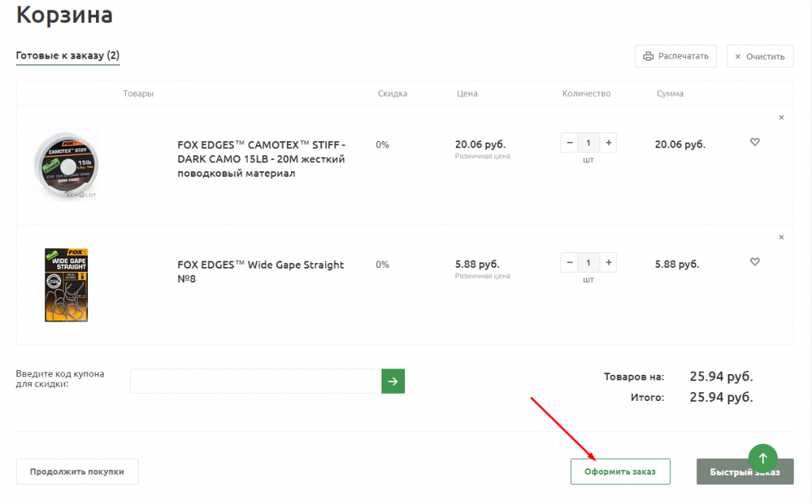The width and height of the screenshot is (812, 504).
Task: Click the Распечатать print button
Action: (676, 56)
